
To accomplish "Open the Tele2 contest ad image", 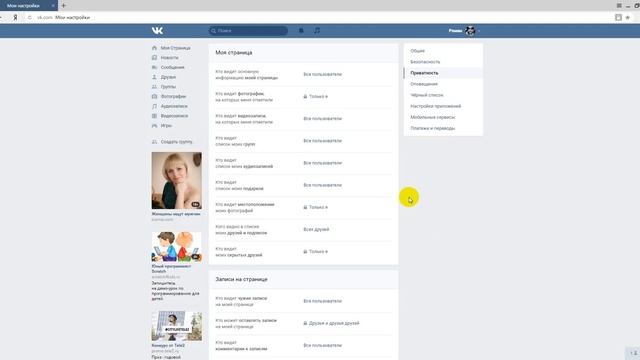I will [177, 326].
